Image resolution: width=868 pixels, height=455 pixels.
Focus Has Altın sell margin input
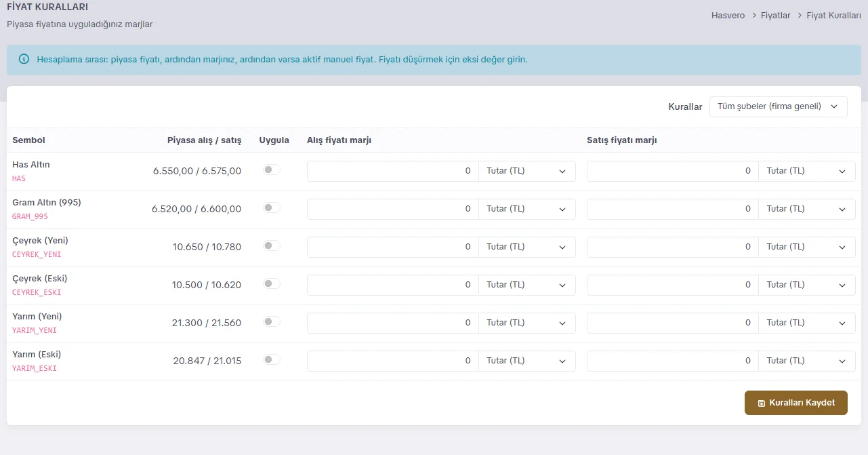click(x=673, y=171)
